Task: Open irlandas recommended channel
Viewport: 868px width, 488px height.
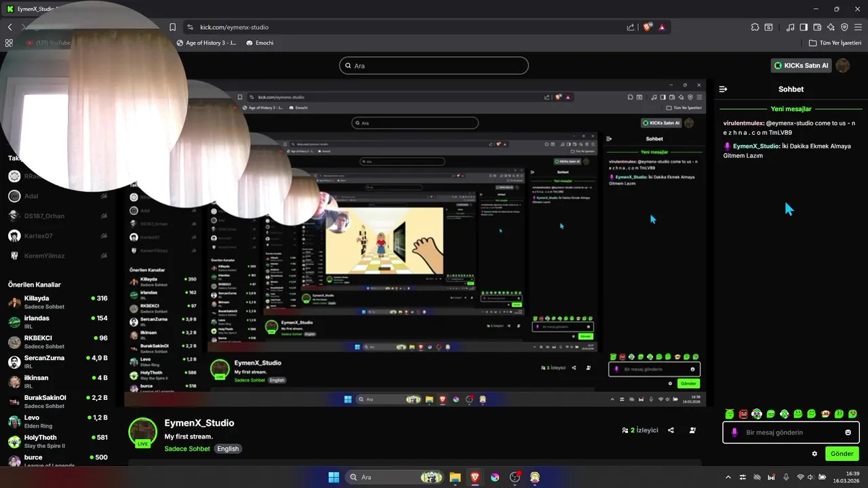Action: coord(58,322)
